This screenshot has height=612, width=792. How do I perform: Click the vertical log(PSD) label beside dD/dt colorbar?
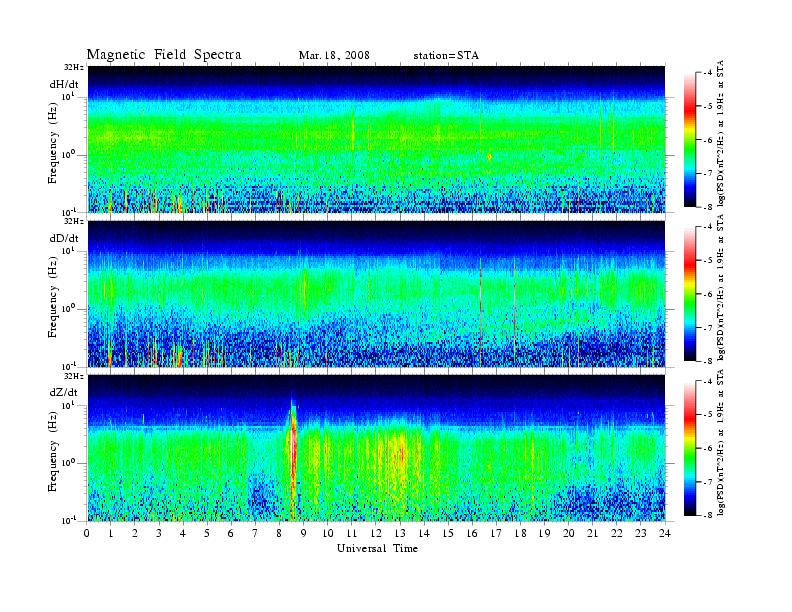(x=720, y=288)
